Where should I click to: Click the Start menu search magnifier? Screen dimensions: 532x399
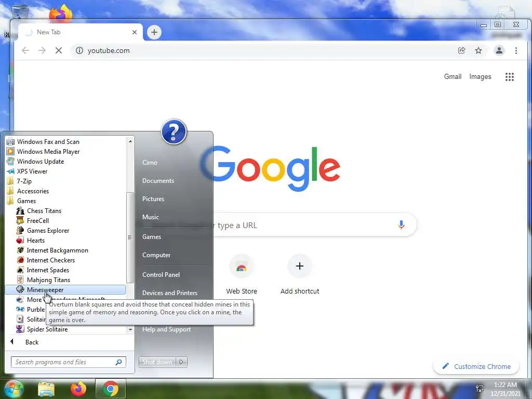(118, 362)
